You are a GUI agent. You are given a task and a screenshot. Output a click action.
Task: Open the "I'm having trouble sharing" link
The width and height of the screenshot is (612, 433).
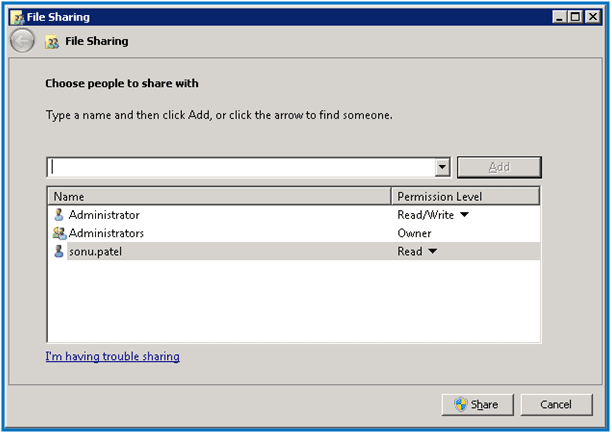pos(113,356)
